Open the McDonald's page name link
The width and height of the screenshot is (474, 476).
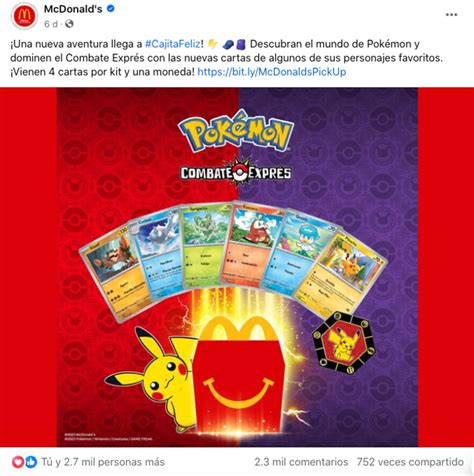point(73,9)
